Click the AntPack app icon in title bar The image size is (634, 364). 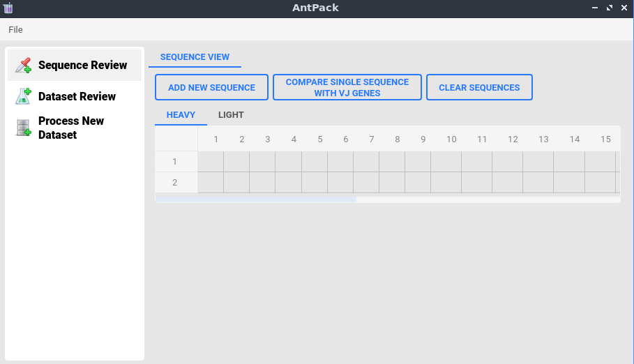tap(8, 8)
